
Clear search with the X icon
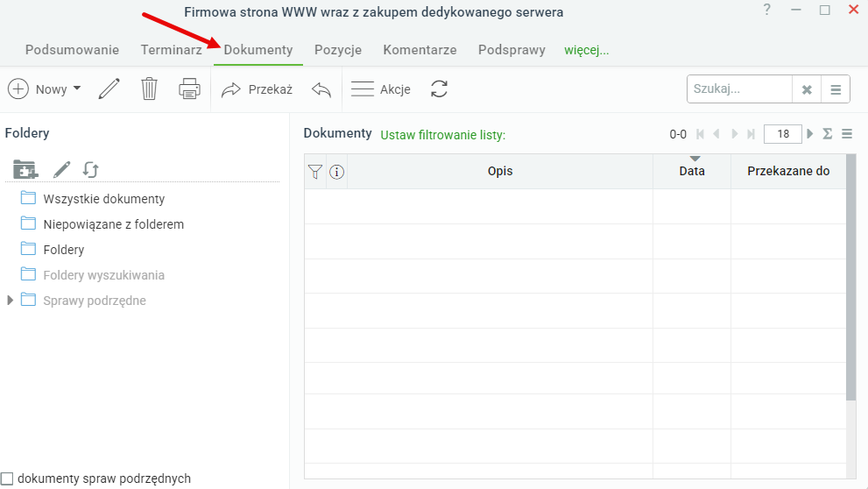tap(807, 89)
